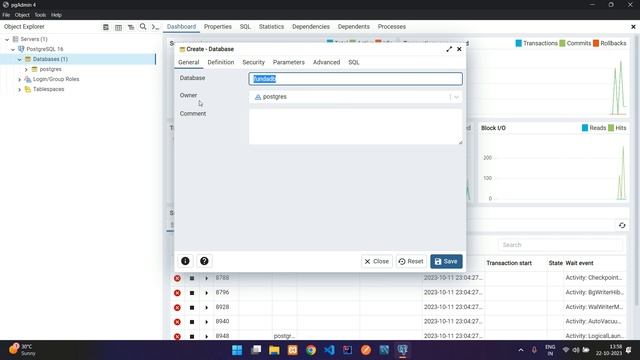Switch to the Definition tab
640x360 pixels.
tap(221, 62)
